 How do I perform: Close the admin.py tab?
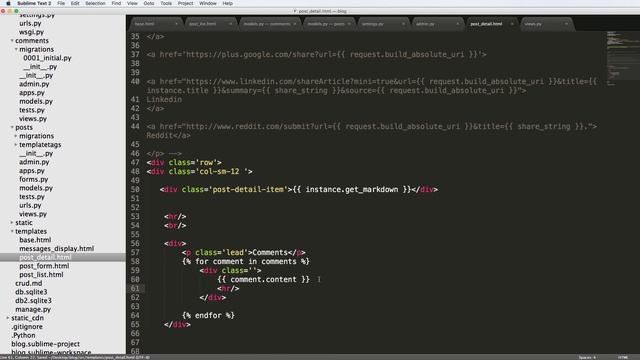[x=458, y=24]
